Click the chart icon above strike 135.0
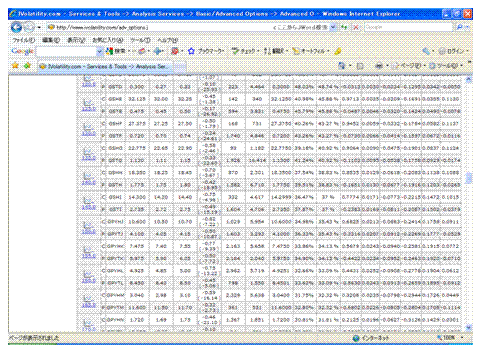This screenshot has width=480, height=360. click(x=88, y=152)
